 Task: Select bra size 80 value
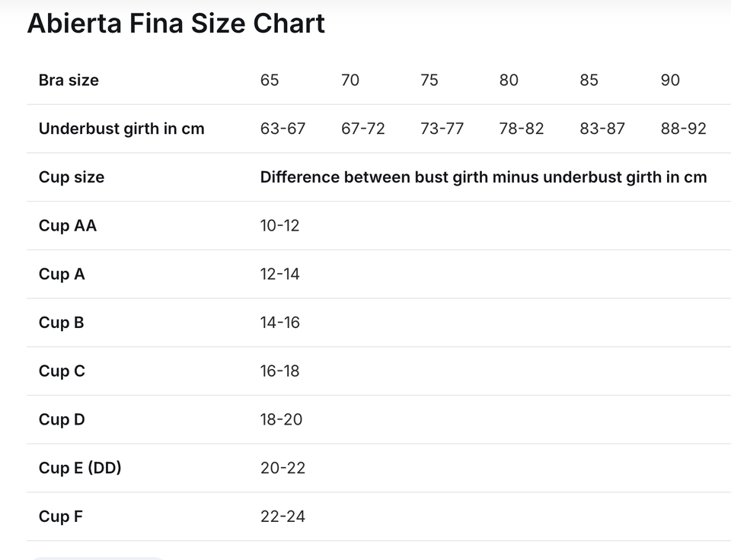pos(509,80)
